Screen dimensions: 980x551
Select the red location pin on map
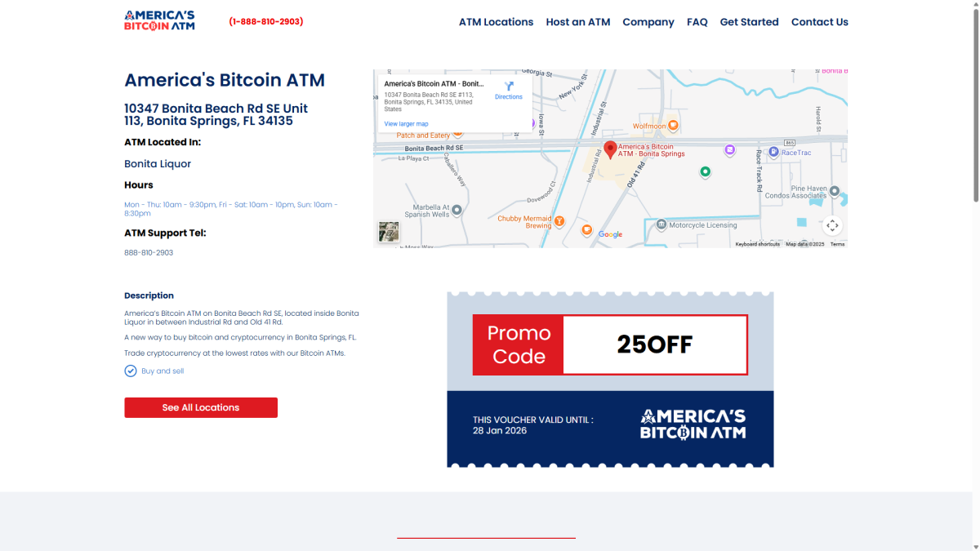click(609, 149)
